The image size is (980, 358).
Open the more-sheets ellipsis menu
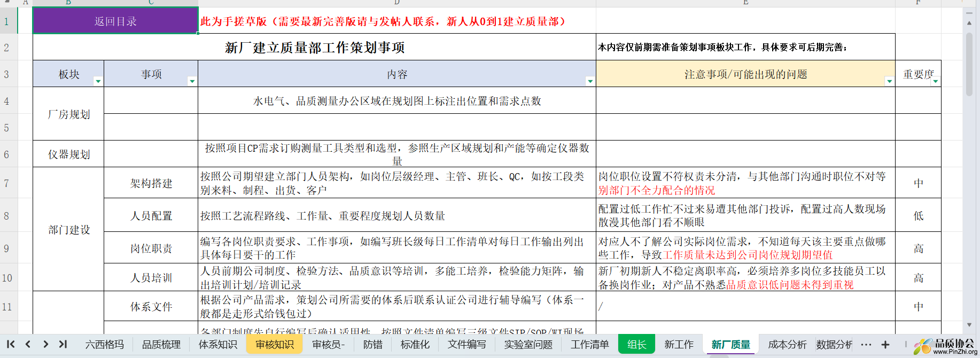pyautogui.click(x=866, y=345)
